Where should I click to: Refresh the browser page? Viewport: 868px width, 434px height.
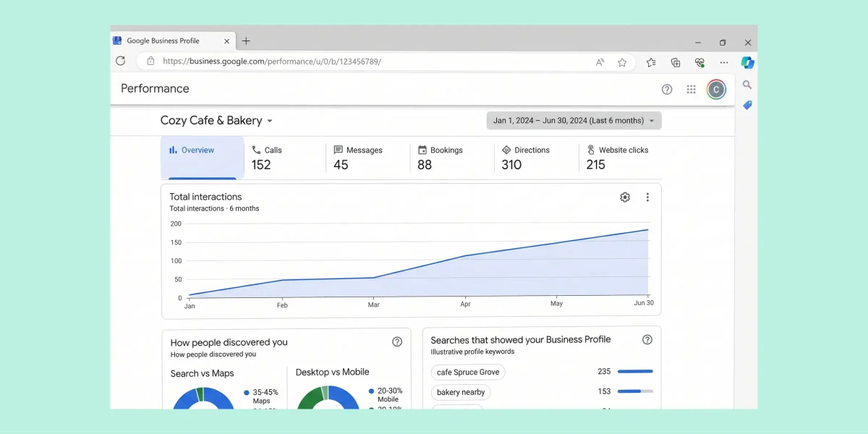pos(121,61)
